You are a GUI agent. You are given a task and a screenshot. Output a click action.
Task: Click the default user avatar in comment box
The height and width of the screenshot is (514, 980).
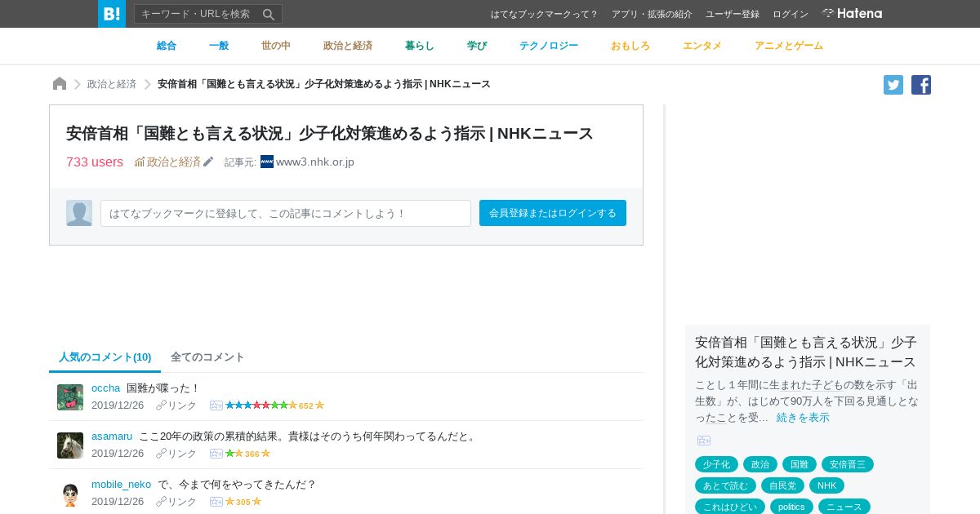[x=79, y=213]
